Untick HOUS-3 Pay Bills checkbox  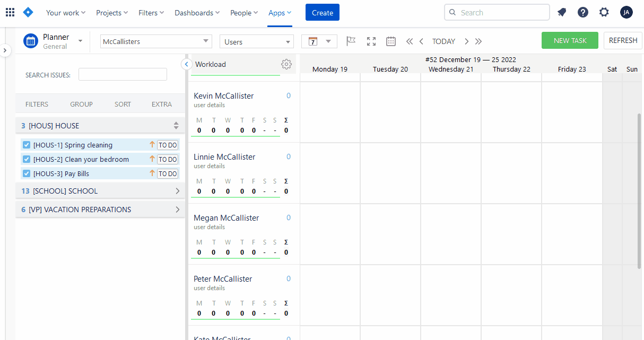27,173
